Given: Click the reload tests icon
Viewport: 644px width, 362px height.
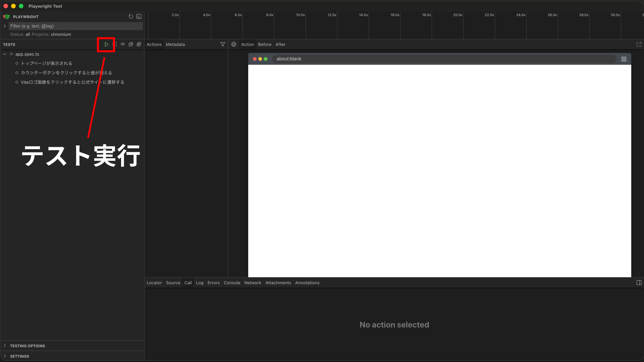Looking at the screenshot, I should click(131, 16).
